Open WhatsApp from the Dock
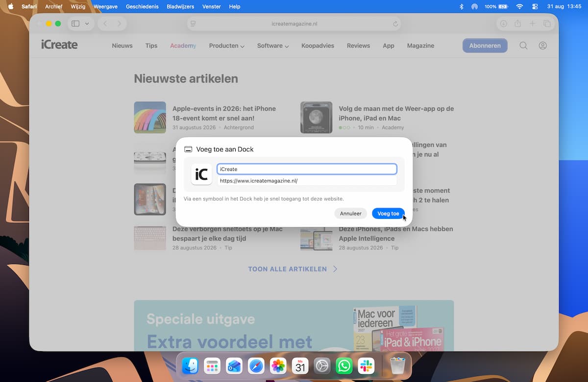 [344, 366]
